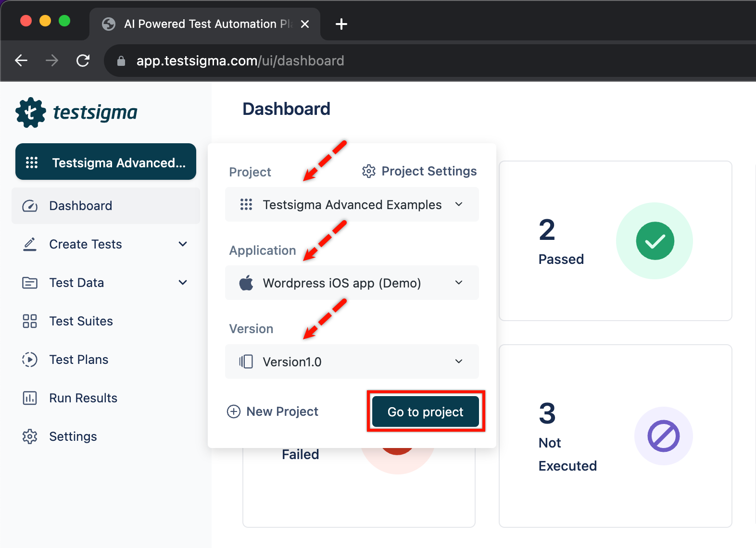Reload the page with refresh icon
The width and height of the screenshot is (756, 548).
point(83,61)
